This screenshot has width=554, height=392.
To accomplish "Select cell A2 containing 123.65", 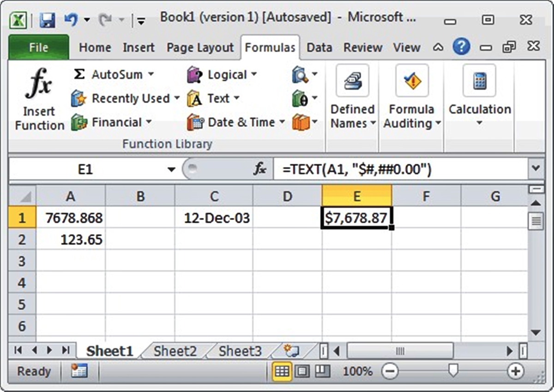I will [71, 239].
